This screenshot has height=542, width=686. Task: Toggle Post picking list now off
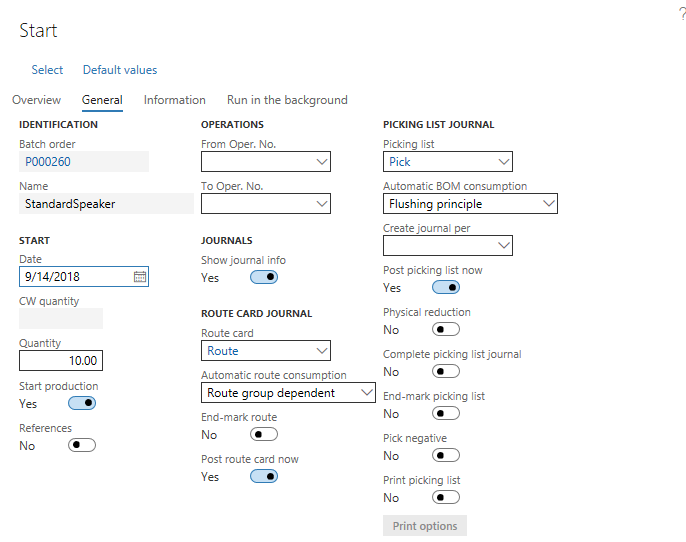click(446, 287)
